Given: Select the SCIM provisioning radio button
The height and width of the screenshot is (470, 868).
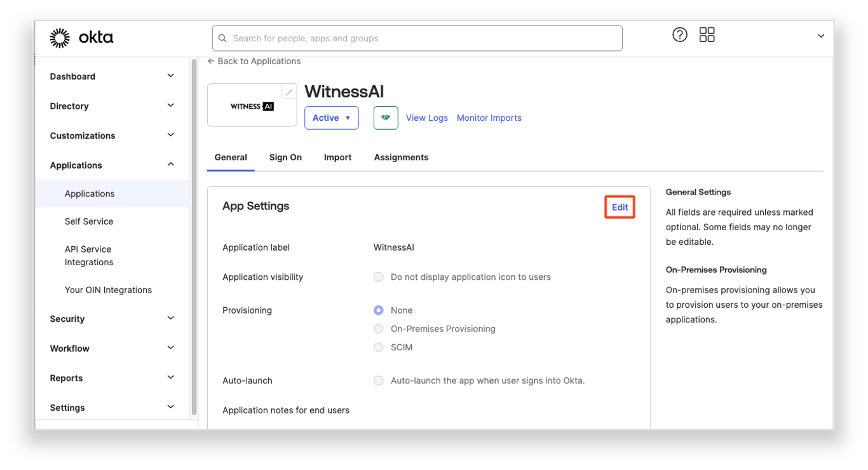Looking at the screenshot, I should coord(379,347).
